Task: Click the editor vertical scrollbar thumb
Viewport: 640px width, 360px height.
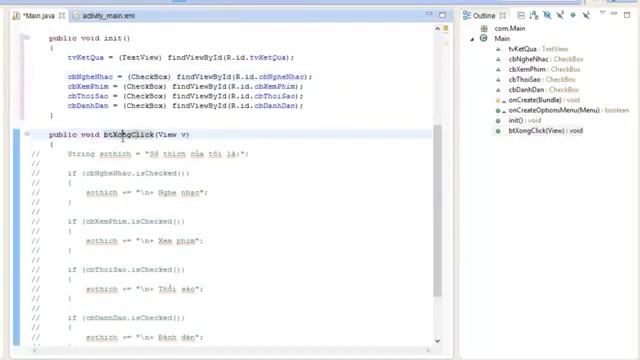Action: (x=438, y=210)
